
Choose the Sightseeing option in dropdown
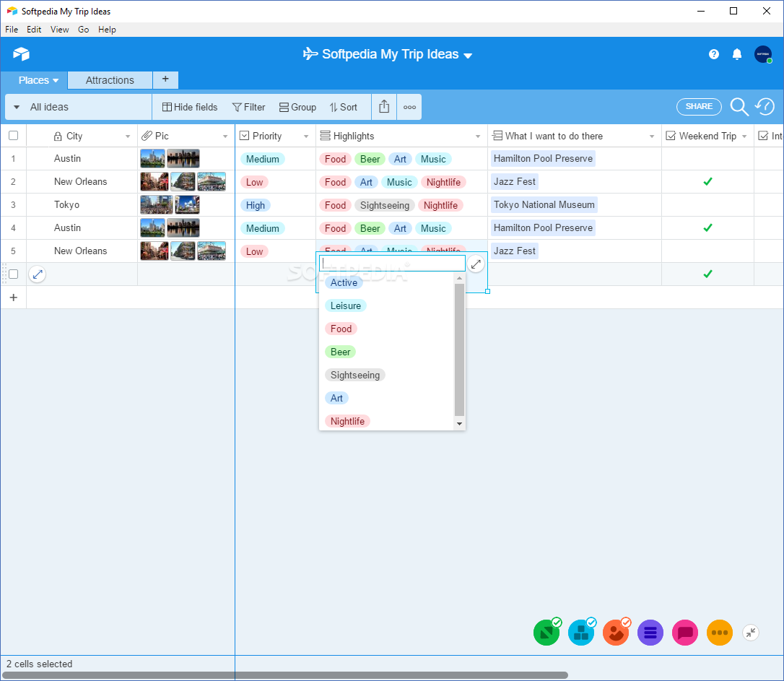pos(355,375)
